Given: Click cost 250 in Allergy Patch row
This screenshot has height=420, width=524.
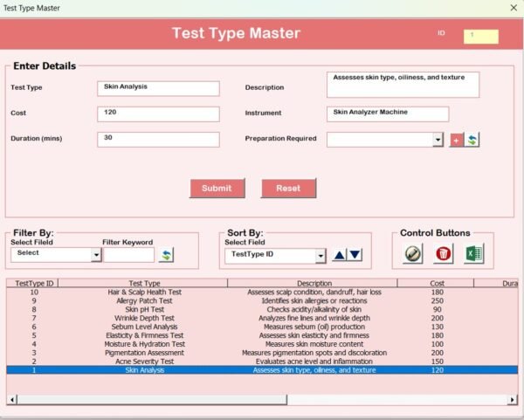Looking at the screenshot, I should pos(438,300).
